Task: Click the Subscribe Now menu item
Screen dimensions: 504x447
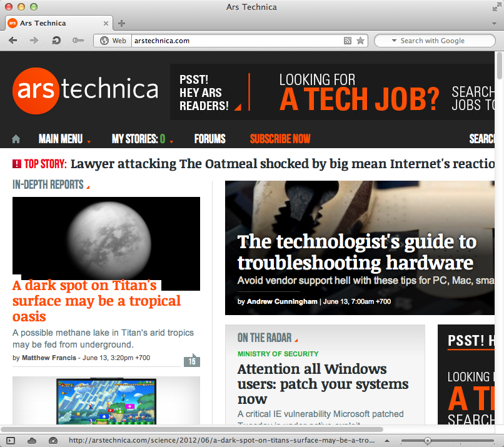Action: (x=280, y=139)
